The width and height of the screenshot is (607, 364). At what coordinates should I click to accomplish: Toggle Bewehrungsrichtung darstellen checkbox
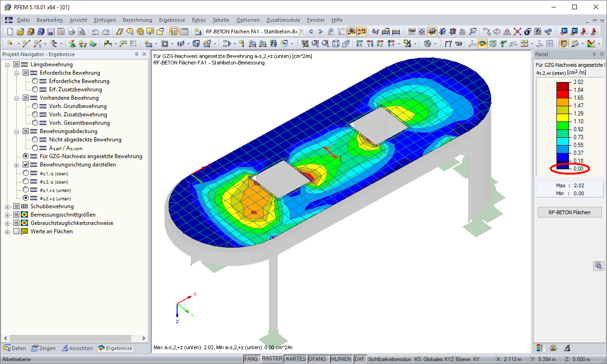26,165
